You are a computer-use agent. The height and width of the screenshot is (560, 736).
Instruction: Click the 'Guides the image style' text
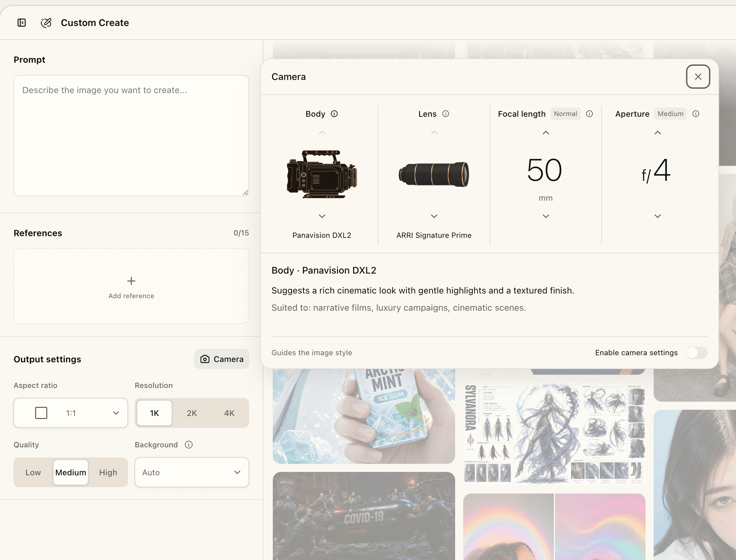tap(312, 353)
